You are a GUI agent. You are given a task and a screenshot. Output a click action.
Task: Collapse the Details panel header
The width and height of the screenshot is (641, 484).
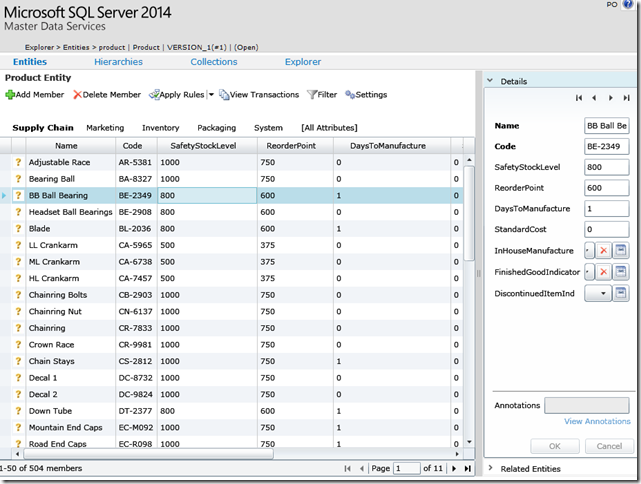(490, 81)
